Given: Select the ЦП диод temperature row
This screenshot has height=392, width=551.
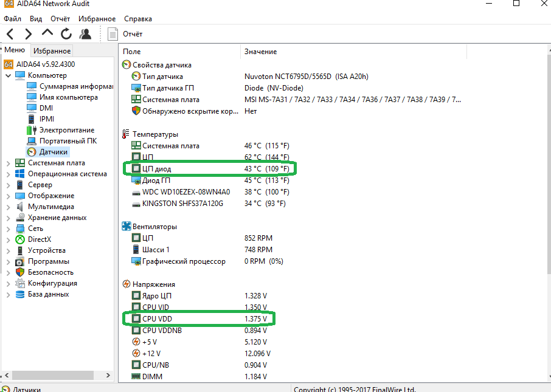Looking at the screenshot, I should click(210, 169).
